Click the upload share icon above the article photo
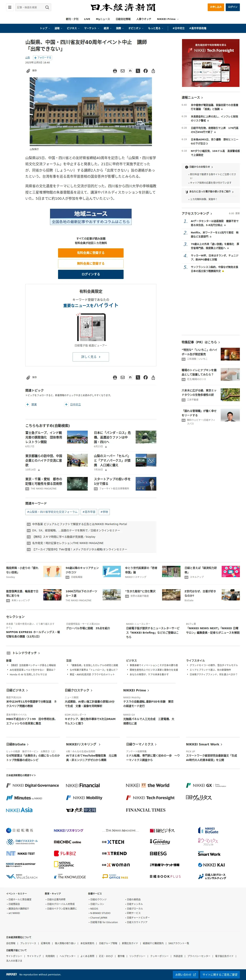Screen dimensions: 246x980 tap(153, 71)
